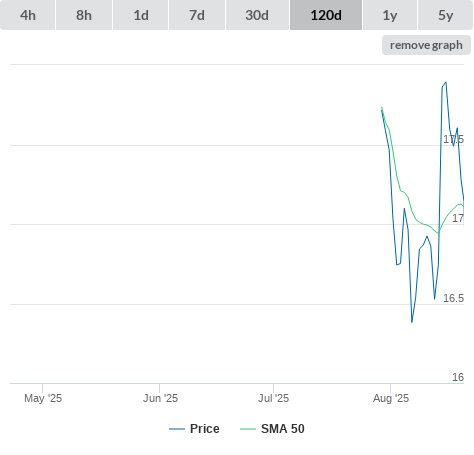Switch chart to 1y range
Screen dimensions: 474x455
(x=390, y=15)
